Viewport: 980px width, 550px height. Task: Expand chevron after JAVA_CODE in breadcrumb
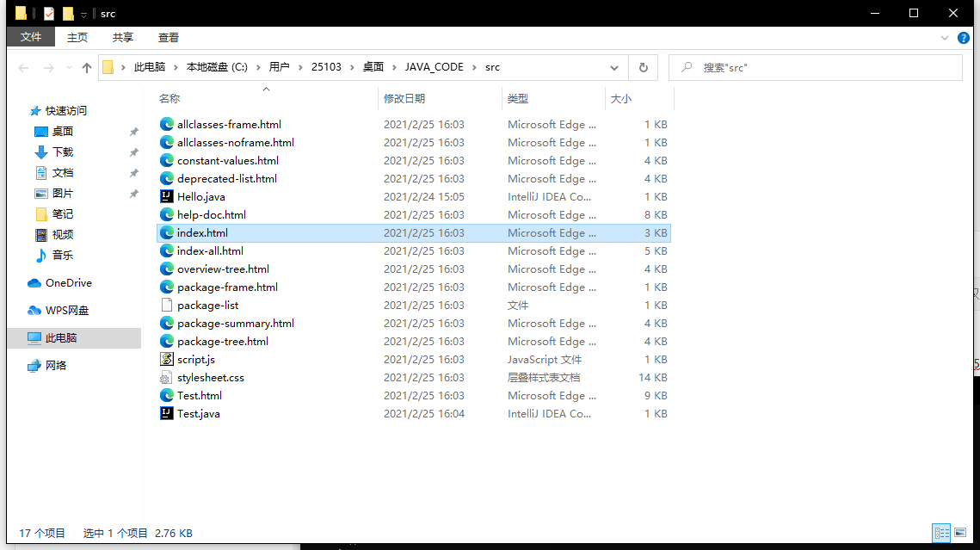coord(474,67)
